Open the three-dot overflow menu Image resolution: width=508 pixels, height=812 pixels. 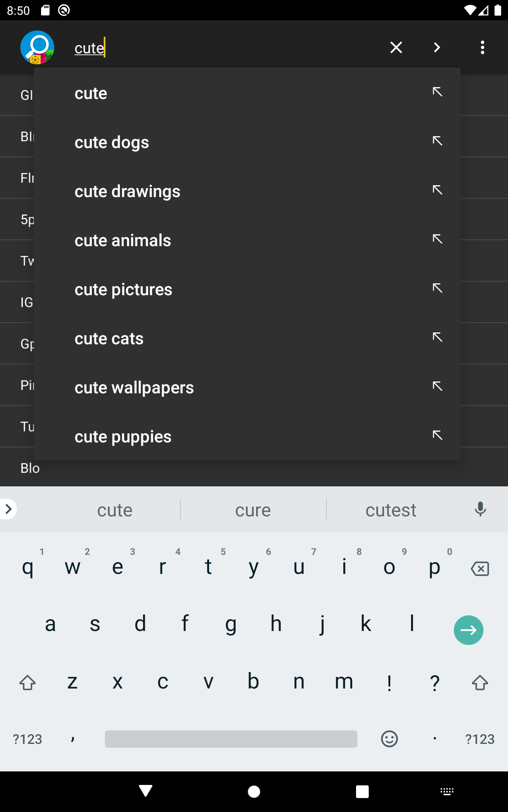[482, 47]
